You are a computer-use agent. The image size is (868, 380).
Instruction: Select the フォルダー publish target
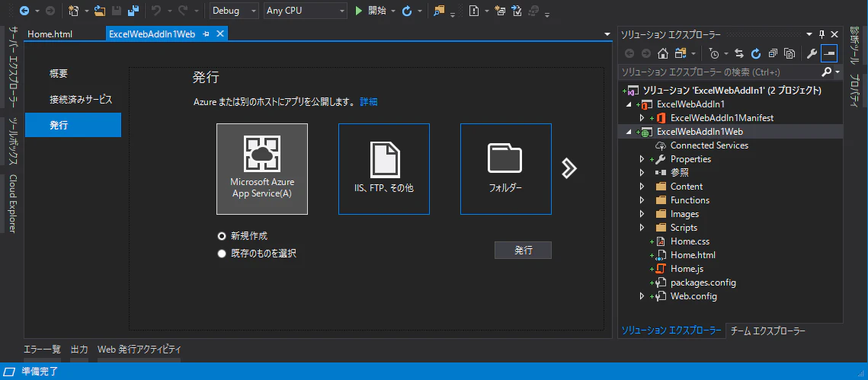point(505,169)
